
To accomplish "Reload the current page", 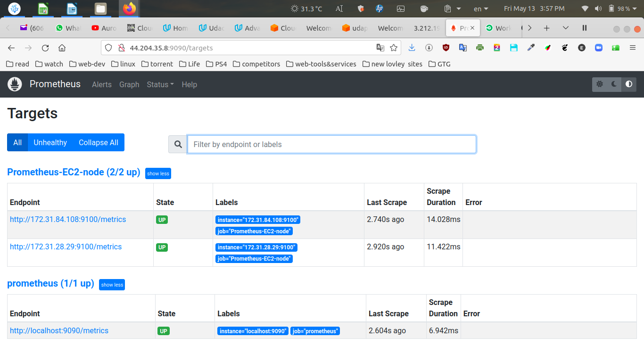I will pyautogui.click(x=45, y=48).
